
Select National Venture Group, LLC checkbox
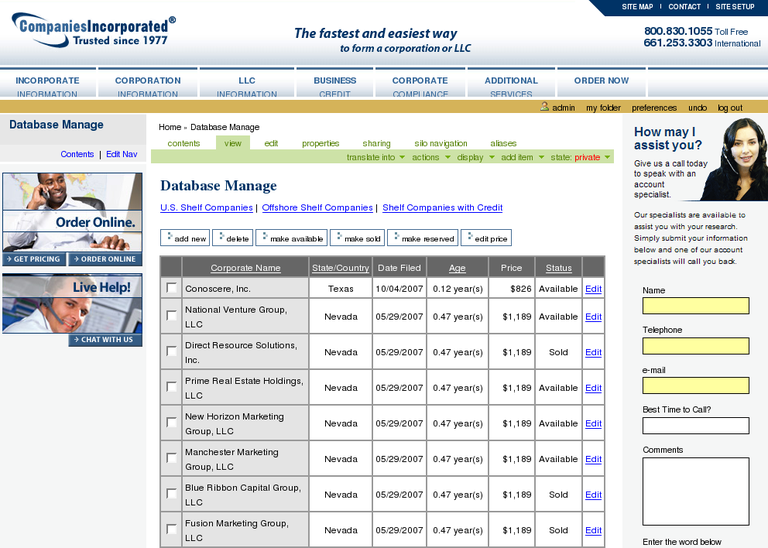[x=171, y=315]
